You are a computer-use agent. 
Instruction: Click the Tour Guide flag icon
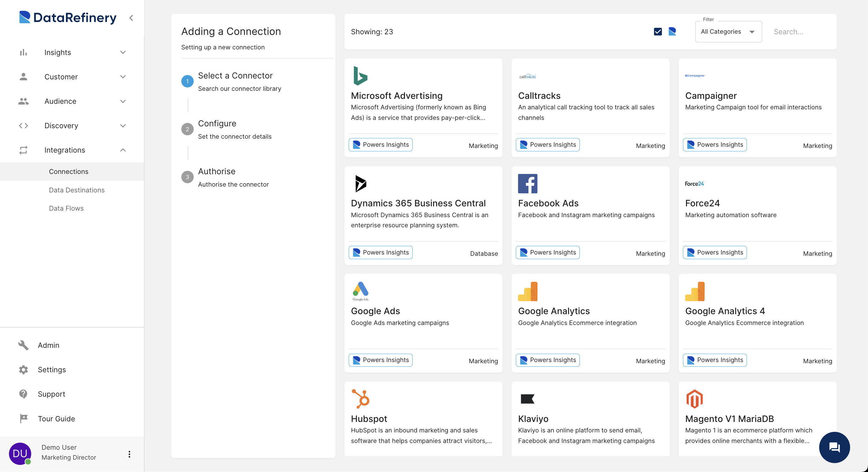23,419
